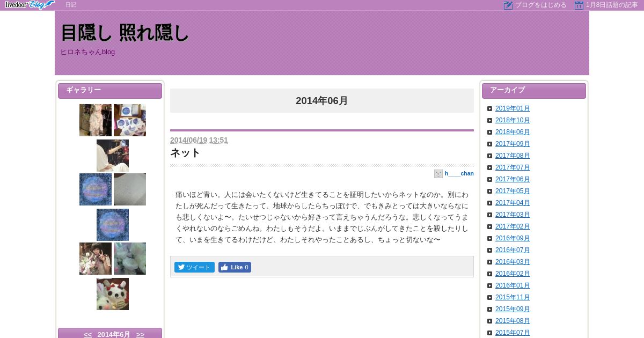The width and height of the screenshot is (644, 338).
Task: Click the arrow bullet beside 2015年11月
Action: tap(490, 297)
